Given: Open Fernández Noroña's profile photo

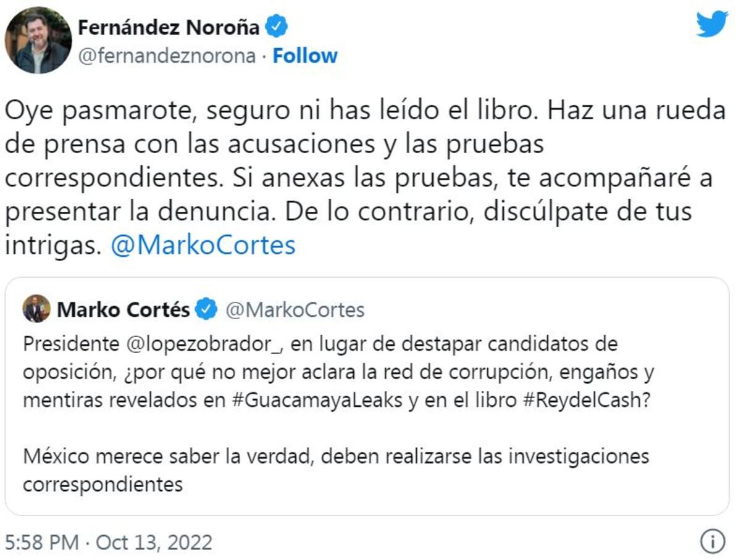Looking at the screenshot, I should (x=38, y=41).
